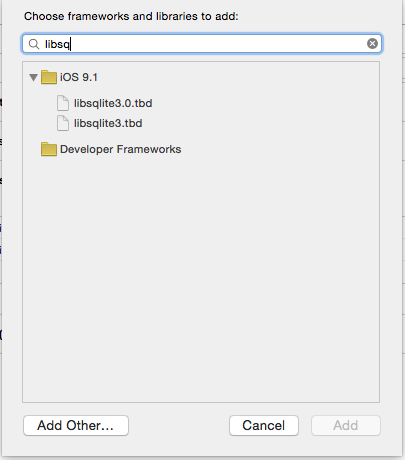
Task: Click blank row space right of libsqlite3.tbd
Action: [260, 123]
